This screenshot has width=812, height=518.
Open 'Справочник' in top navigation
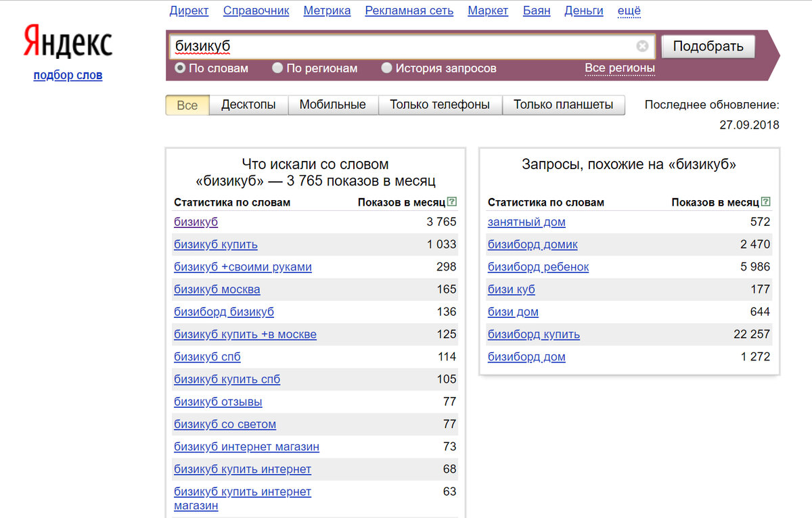coord(256,11)
